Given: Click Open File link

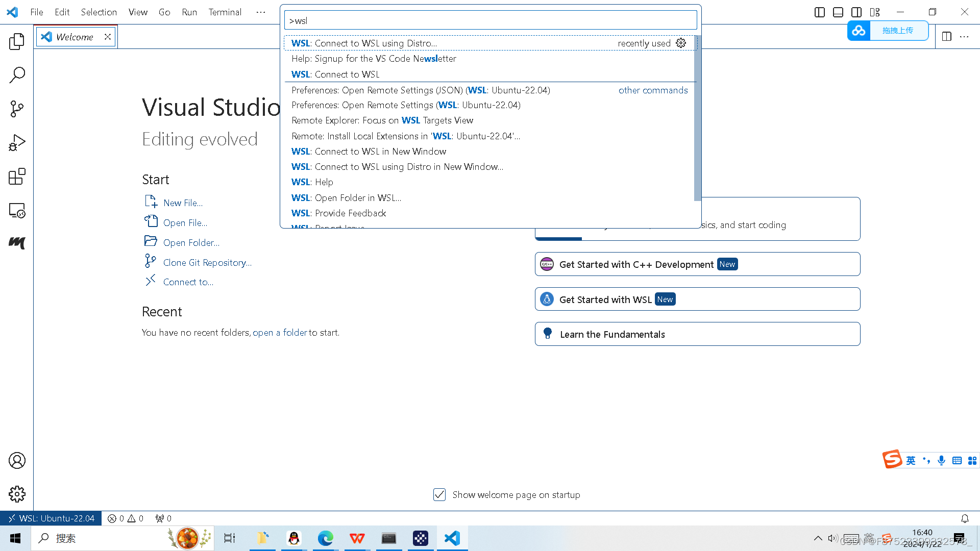Looking at the screenshot, I should (x=185, y=222).
